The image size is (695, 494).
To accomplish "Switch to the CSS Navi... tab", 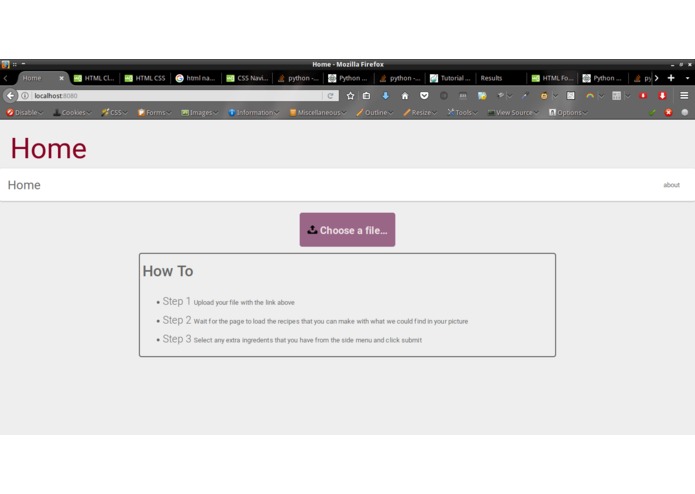I will coord(247,78).
